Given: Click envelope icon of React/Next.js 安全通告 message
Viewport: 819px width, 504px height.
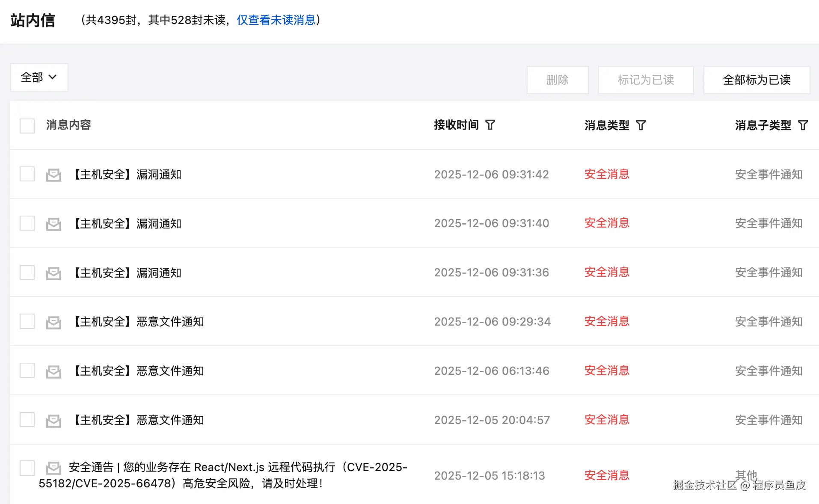Looking at the screenshot, I should point(53,468).
